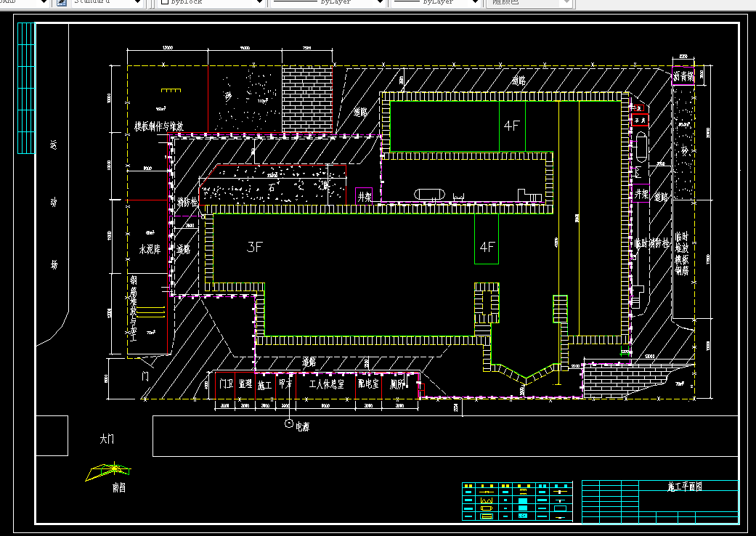Click the ByBlock color swatch square
This screenshot has width=756, height=536.
click(x=164, y=2)
